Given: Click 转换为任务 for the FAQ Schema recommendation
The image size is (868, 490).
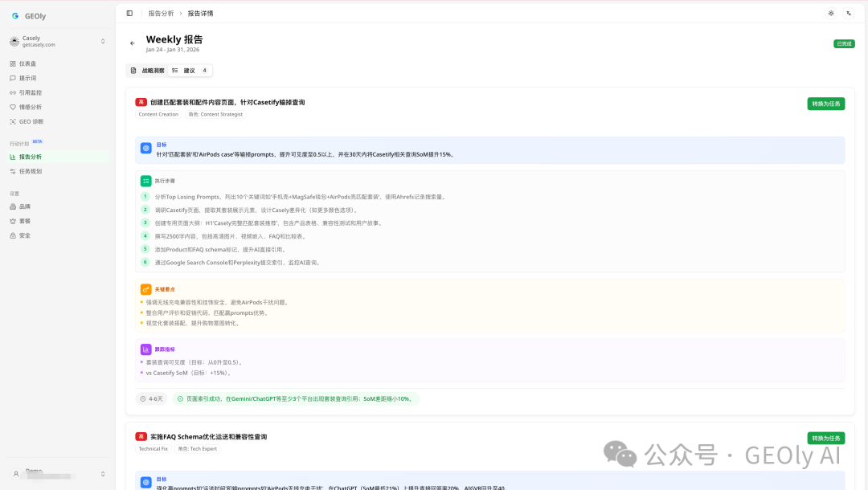Looking at the screenshot, I should pos(826,438).
